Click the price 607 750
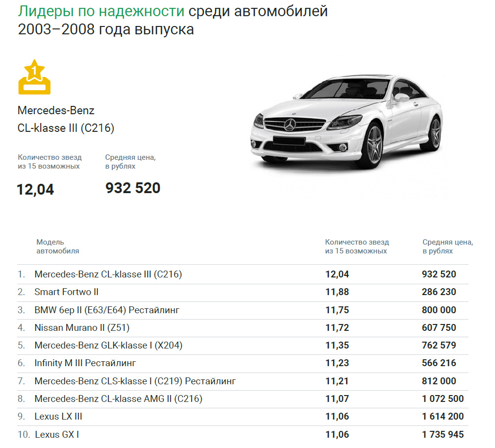This screenshot has height=448, width=495. click(439, 328)
